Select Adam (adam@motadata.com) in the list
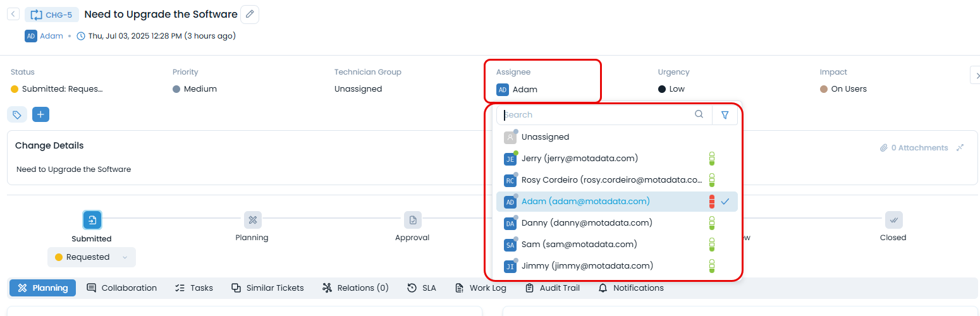 click(x=616, y=202)
